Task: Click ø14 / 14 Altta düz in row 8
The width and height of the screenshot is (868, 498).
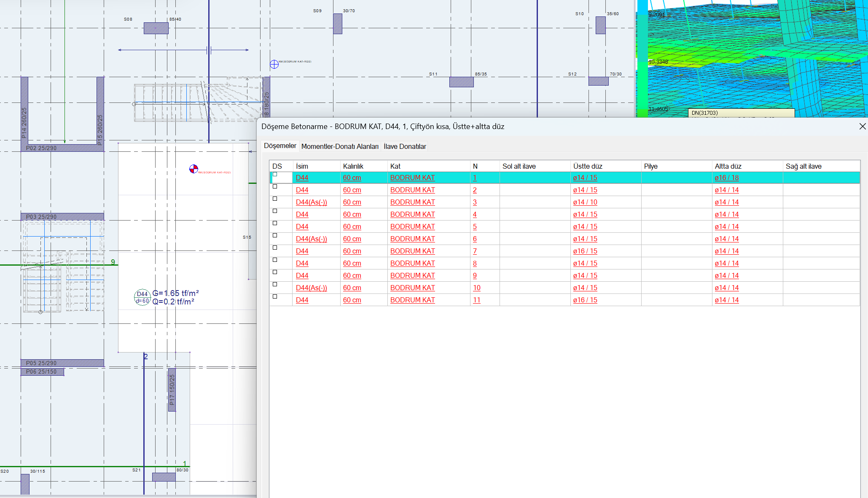Action: [x=727, y=264]
